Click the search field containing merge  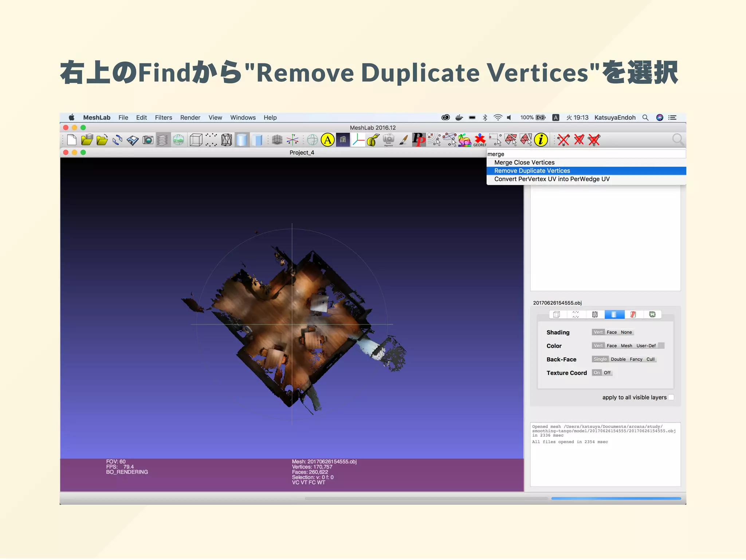(x=586, y=154)
